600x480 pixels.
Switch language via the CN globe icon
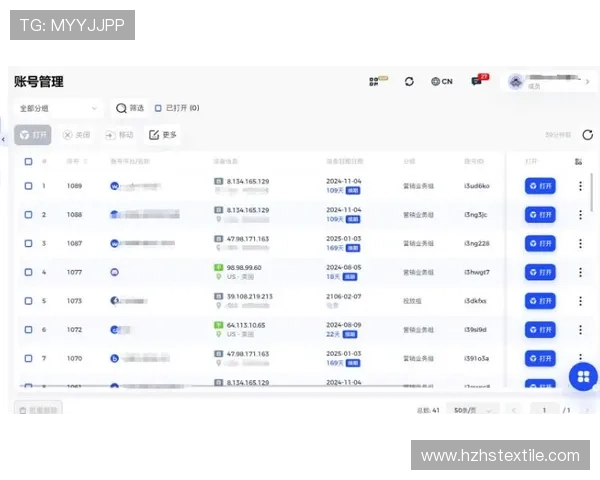click(x=442, y=82)
